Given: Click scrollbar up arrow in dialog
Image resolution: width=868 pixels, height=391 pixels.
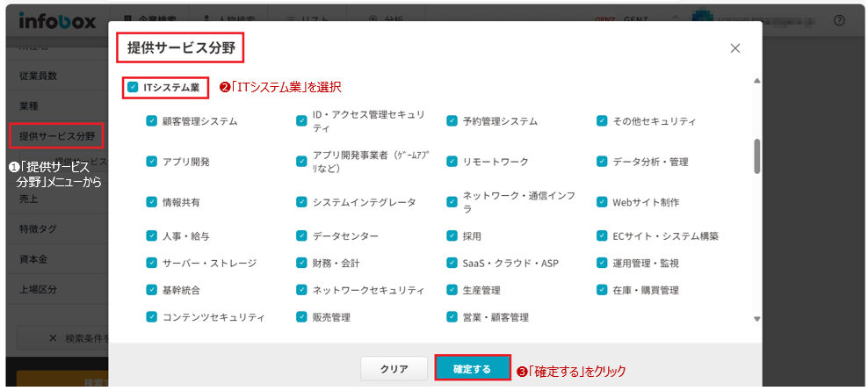Looking at the screenshot, I should (x=756, y=81).
